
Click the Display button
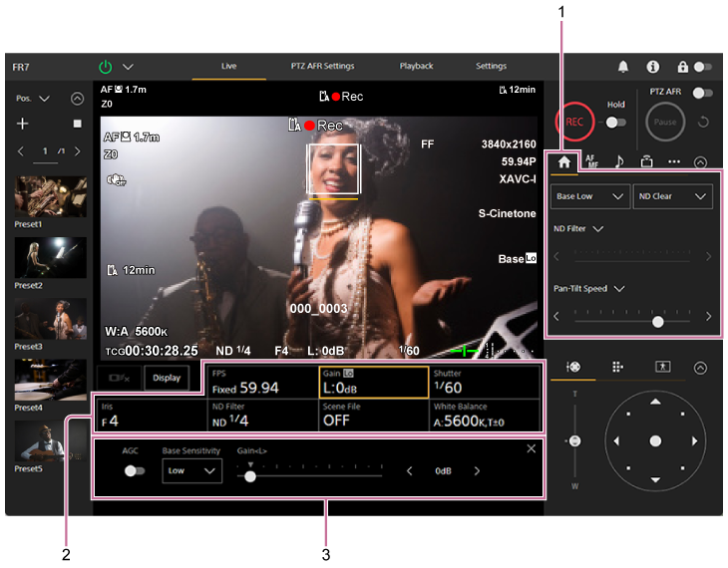167,378
